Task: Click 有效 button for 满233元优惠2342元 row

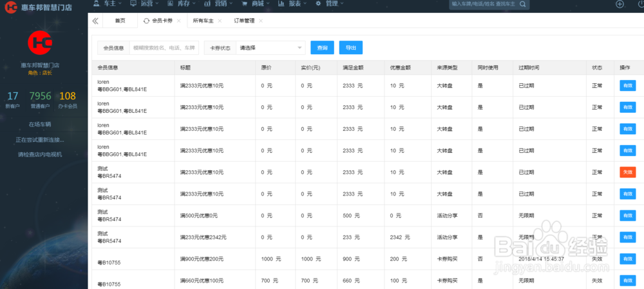Action: click(x=627, y=237)
